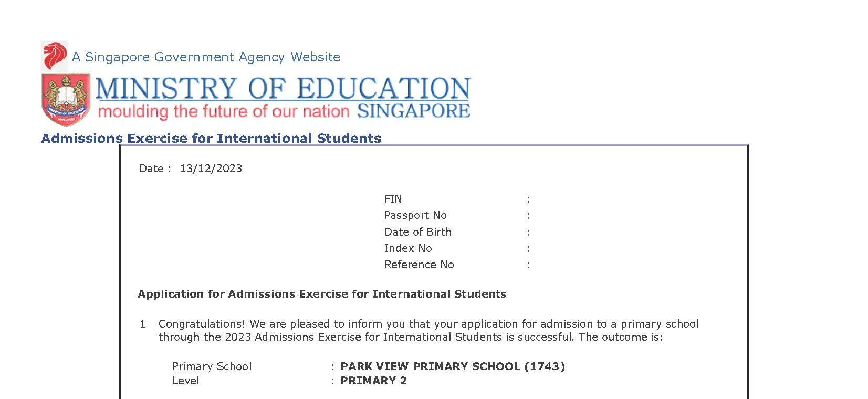868x399 pixels.
Task: Select 'Admissions Exercise for International Students' page heading
Action: 211,138
